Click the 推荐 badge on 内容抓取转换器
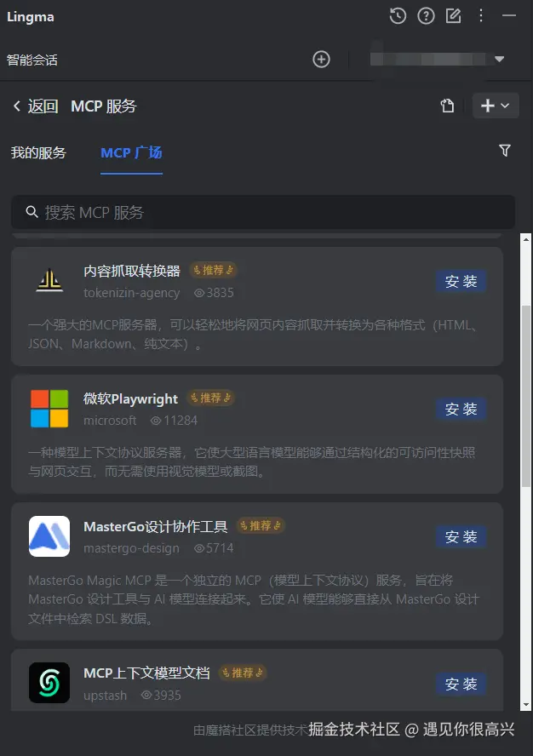This screenshot has width=533, height=756. coord(213,270)
